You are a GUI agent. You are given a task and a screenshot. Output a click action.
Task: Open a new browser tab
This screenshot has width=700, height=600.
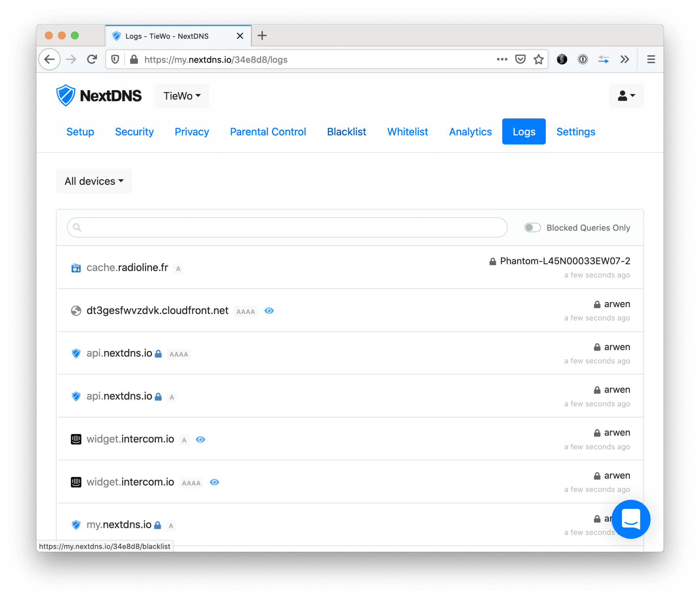[x=262, y=36]
